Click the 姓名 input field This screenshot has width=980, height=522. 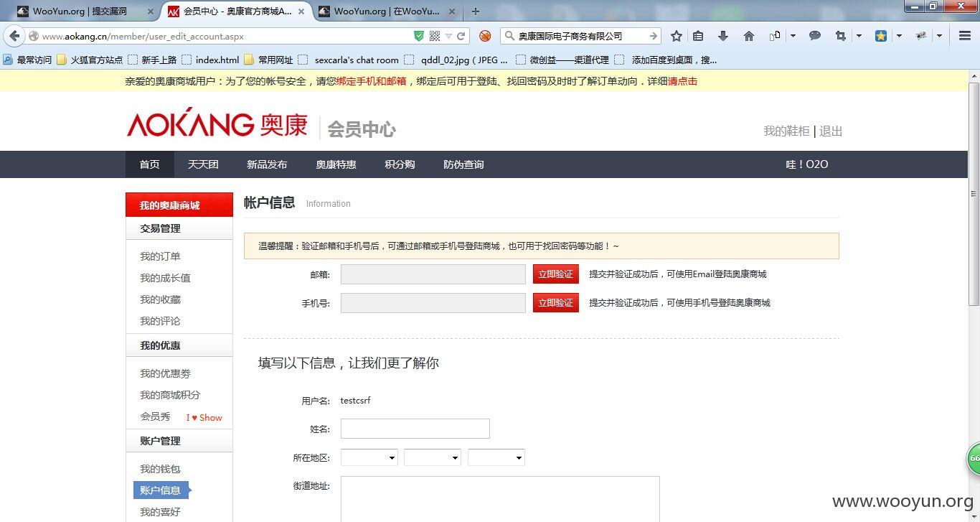point(415,429)
